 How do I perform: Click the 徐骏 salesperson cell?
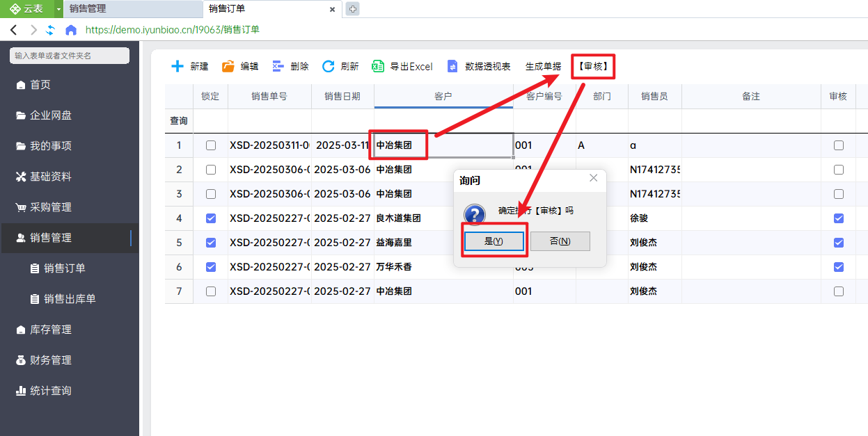click(654, 218)
